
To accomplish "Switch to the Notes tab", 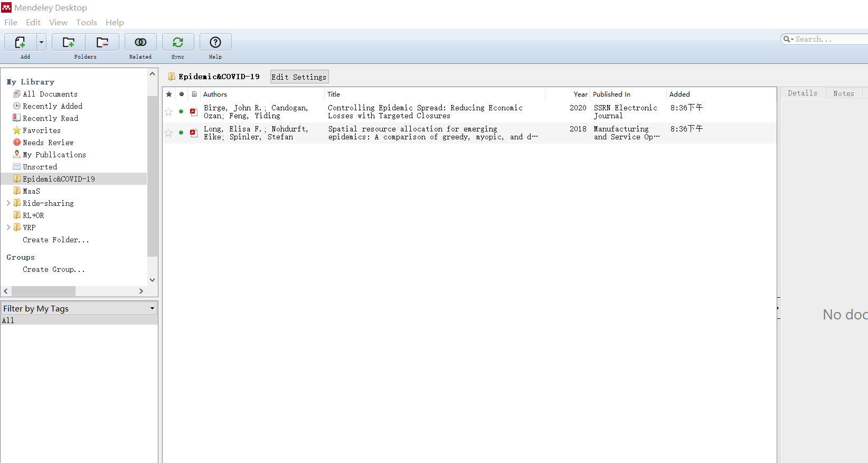I will pos(844,93).
